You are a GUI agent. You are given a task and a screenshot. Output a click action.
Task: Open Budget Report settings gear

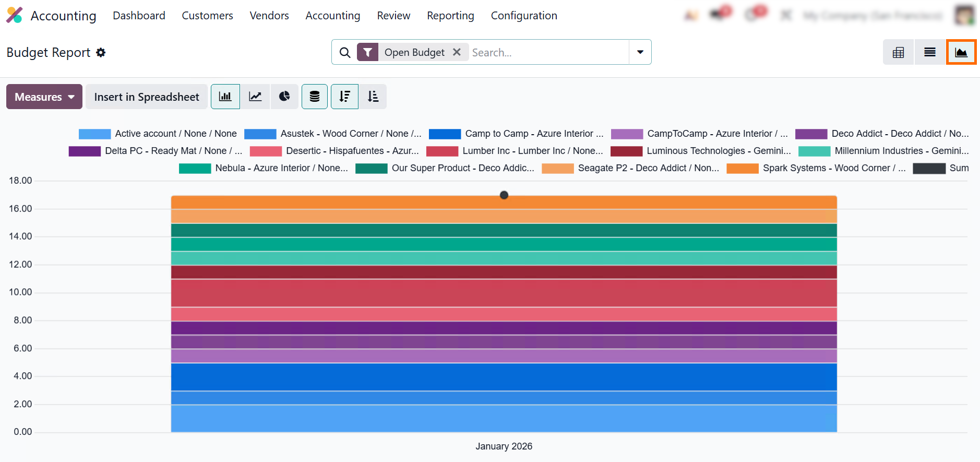[101, 52]
